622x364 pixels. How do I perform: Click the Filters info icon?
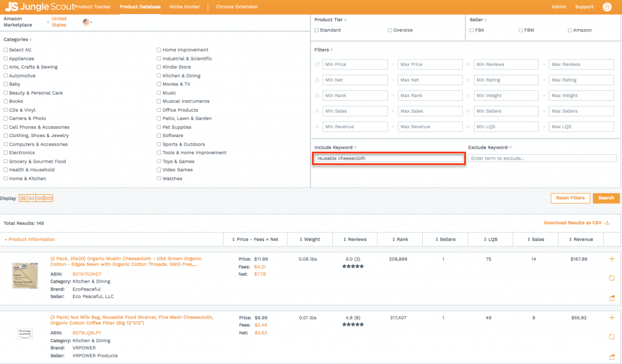[332, 50]
